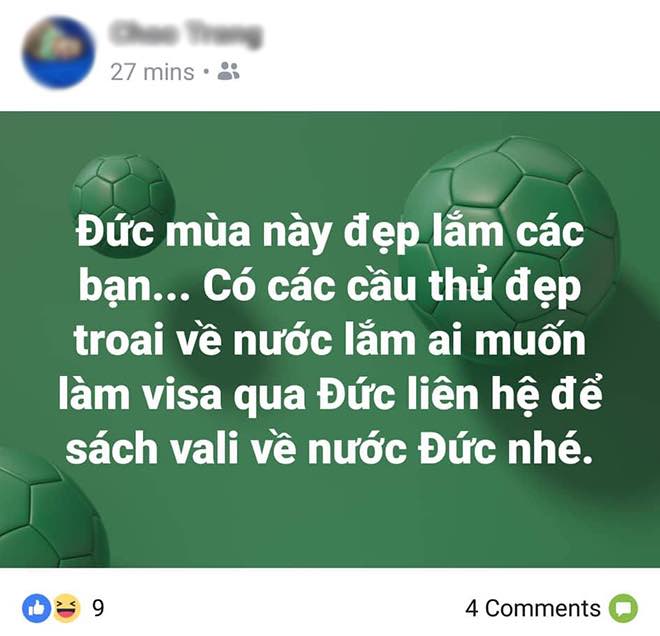Click the empty green area below the post text
660x636 pixels.
click(x=330, y=518)
